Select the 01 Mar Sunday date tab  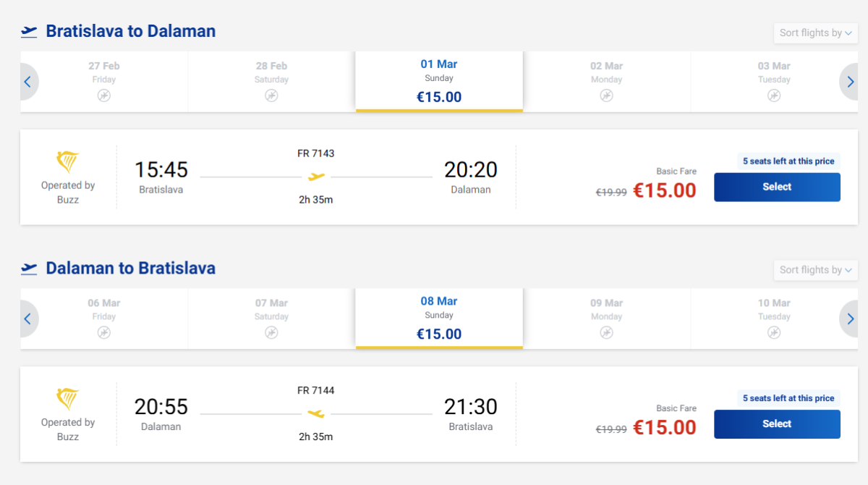pos(439,81)
